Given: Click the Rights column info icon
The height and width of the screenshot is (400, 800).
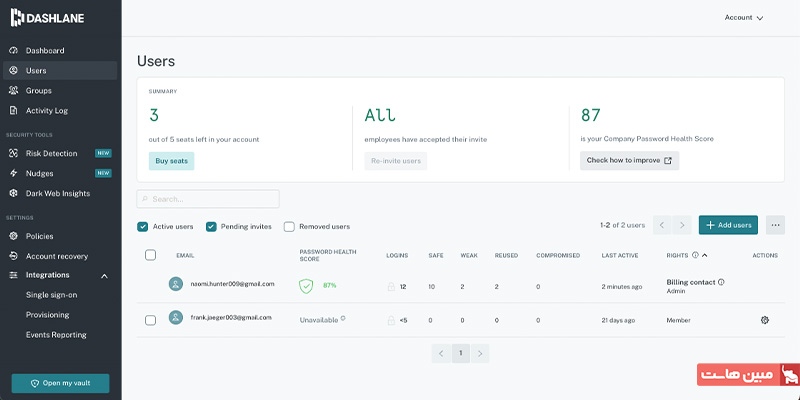Looking at the screenshot, I should coord(695,255).
